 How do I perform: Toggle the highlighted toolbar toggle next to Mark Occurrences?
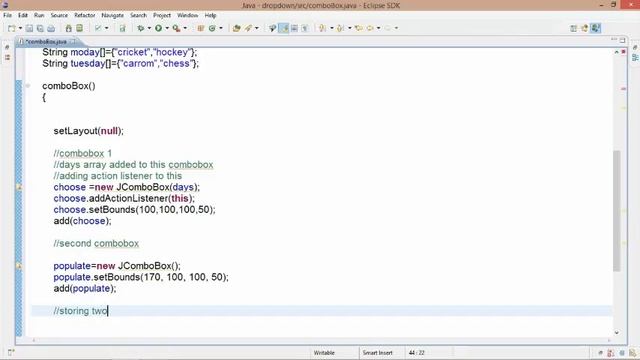[x=284, y=28]
